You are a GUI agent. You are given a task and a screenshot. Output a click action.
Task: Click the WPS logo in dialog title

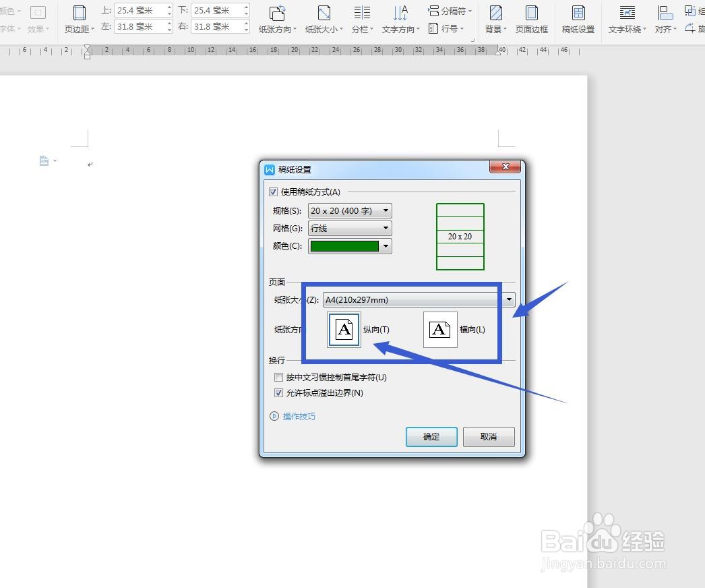point(270,170)
